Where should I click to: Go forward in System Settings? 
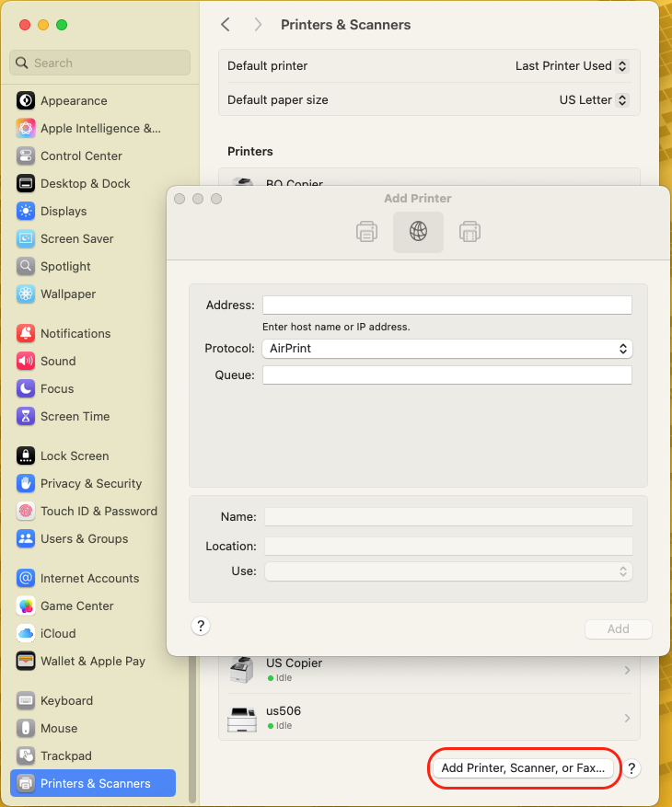click(x=258, y=24)
